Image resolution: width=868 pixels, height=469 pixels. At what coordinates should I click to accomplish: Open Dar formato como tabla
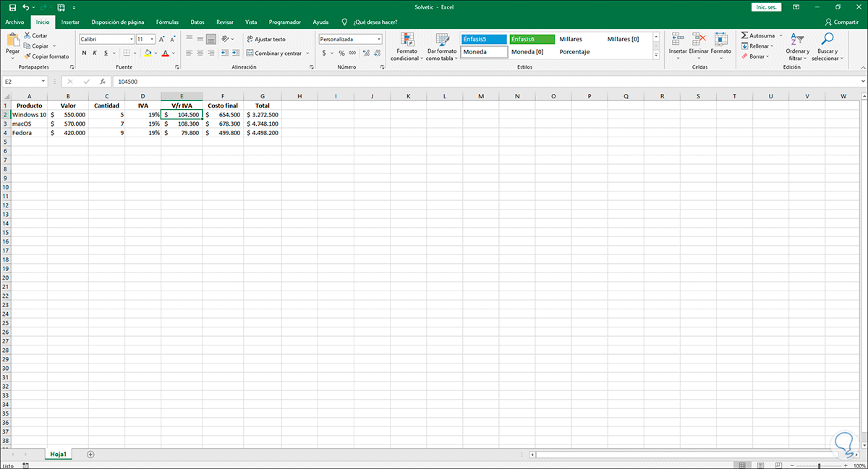point(441,46)
